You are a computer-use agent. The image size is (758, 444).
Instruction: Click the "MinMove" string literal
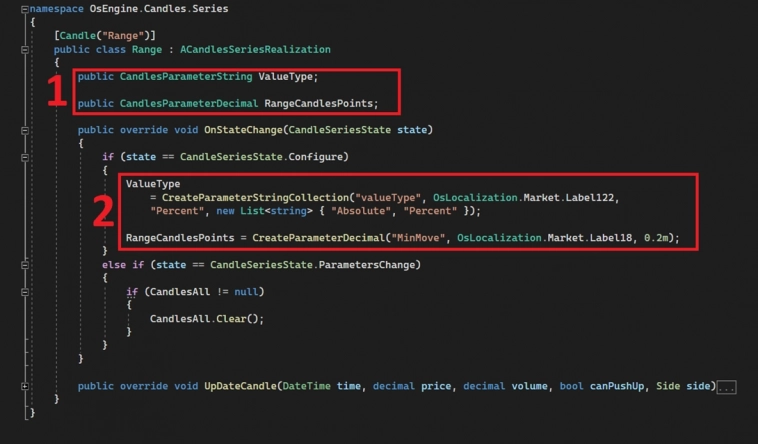[418, 238]
